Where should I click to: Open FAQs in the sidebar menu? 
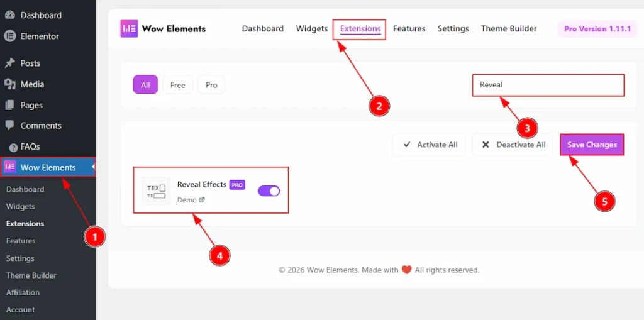30,146
